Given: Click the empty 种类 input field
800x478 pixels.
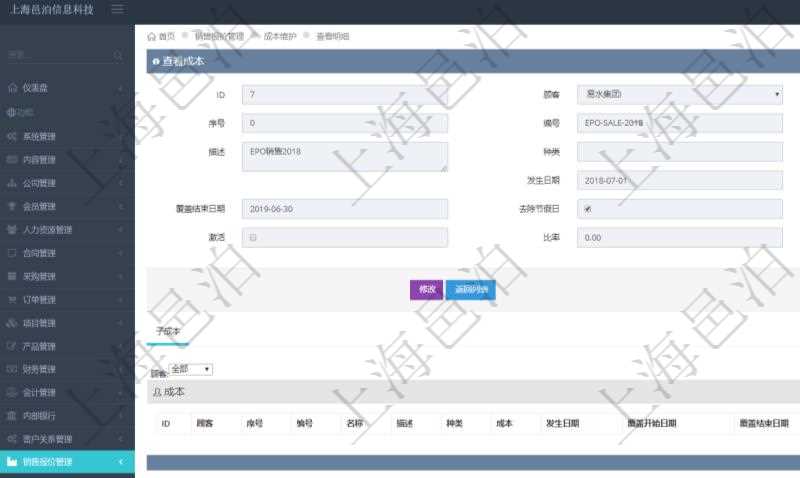Looking at the screenshot, I should tap(680, 152).
